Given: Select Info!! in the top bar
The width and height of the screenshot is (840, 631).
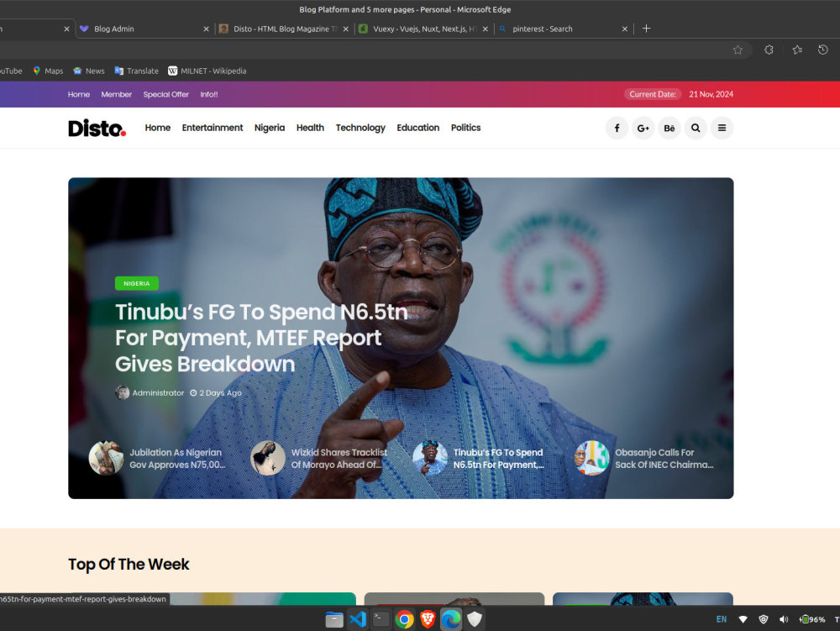Looking at the screenshot, I should (209, 94).
